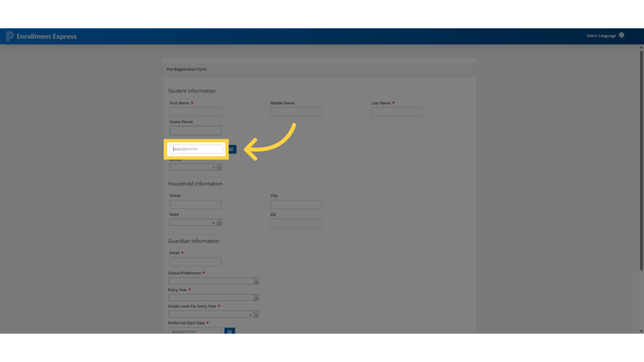Open the Grade Level For Entry Year dropdown
The width and height of the screenshot is (644, 362).
(213, 314)
